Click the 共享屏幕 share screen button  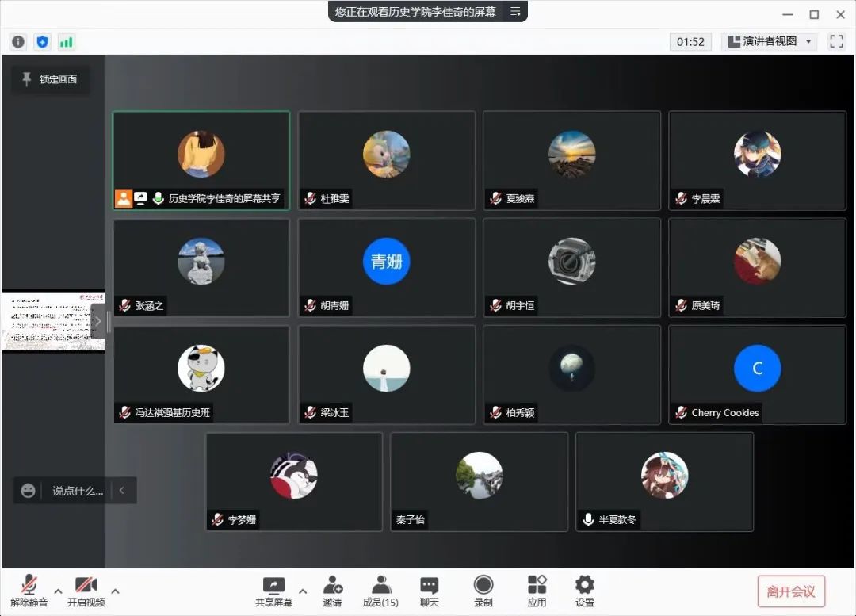tap(273, 591)
